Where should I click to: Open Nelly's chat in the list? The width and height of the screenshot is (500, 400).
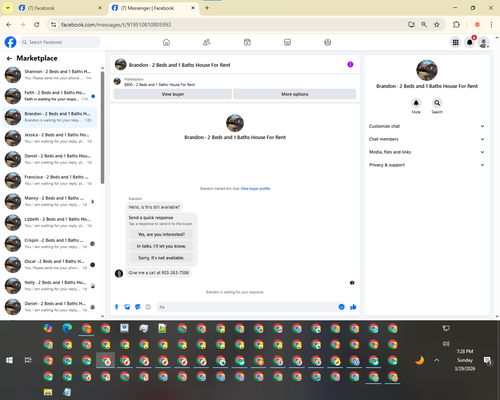pos(50,286)
